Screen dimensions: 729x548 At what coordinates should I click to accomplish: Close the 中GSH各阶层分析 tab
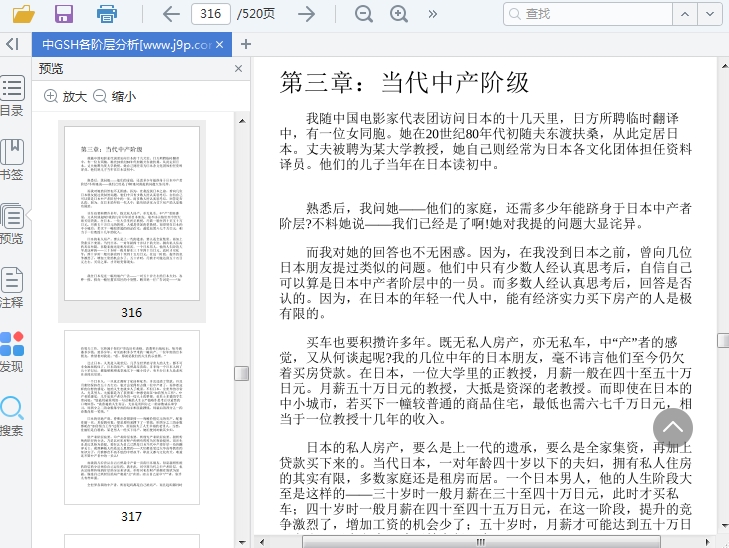[x=220, y=45]
